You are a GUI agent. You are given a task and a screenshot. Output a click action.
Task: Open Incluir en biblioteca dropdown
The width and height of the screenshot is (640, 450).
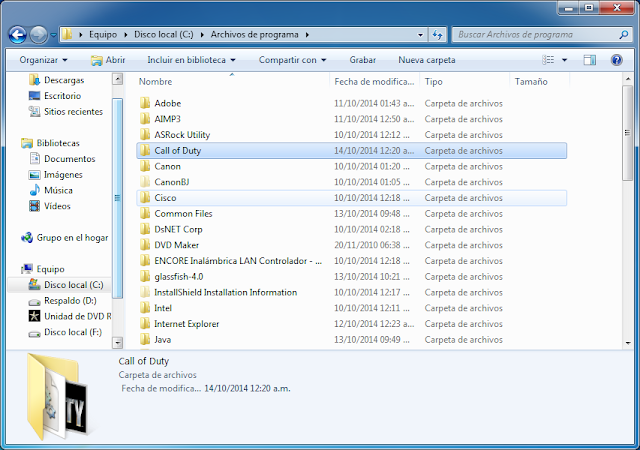coord(191,60)
